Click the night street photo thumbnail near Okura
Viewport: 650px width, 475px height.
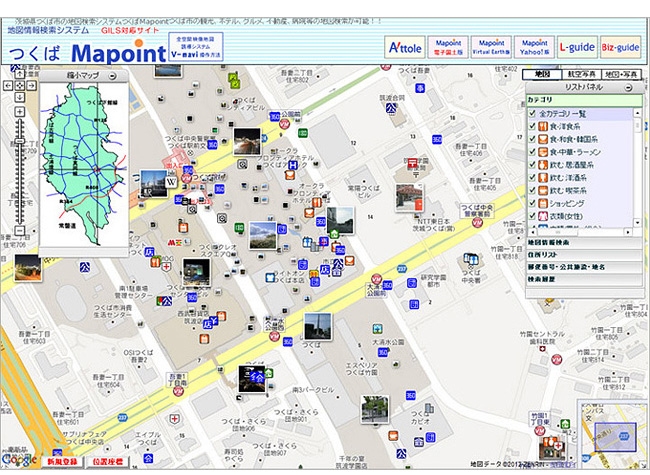click(x=247, y=141)
